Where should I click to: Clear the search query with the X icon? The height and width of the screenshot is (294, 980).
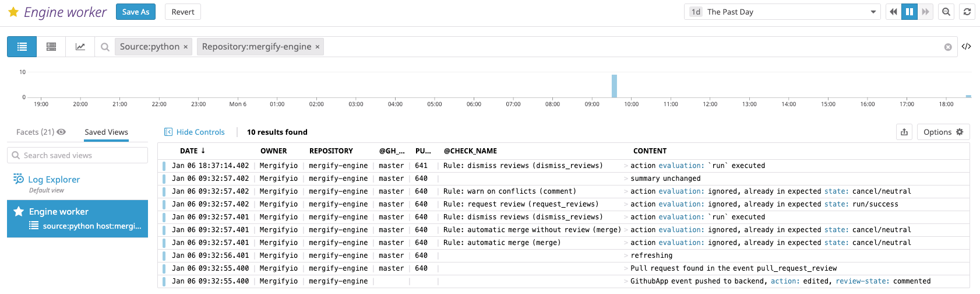tap(948, 47)
